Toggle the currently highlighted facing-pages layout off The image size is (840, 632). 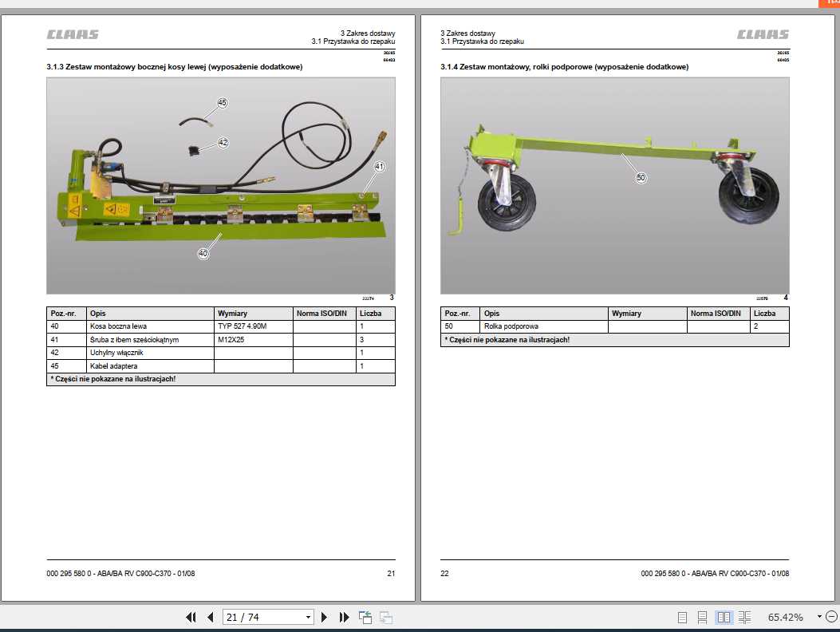[x=723, y=617]
